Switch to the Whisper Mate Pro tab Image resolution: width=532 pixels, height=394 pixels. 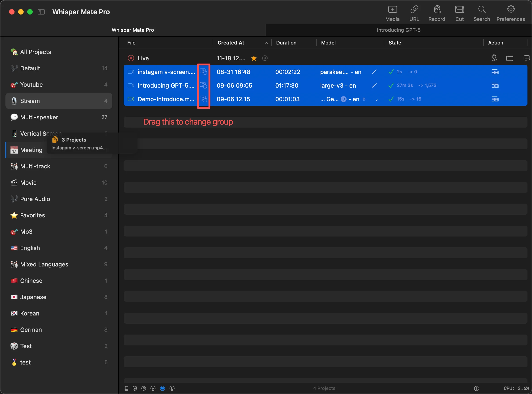tap(133, 30)
